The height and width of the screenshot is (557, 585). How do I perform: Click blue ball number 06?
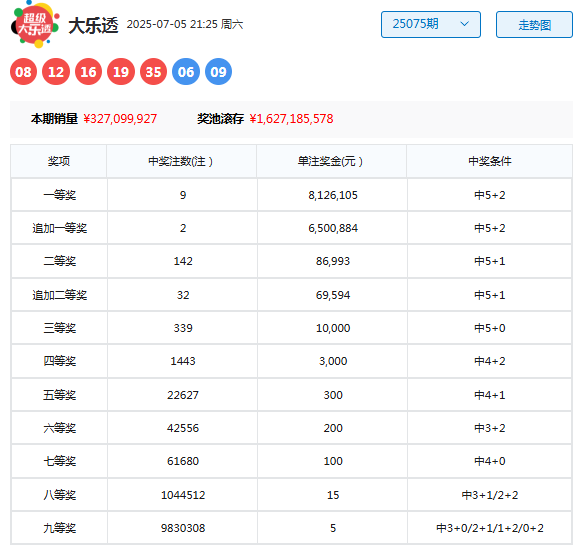click(x=186, y=72)
